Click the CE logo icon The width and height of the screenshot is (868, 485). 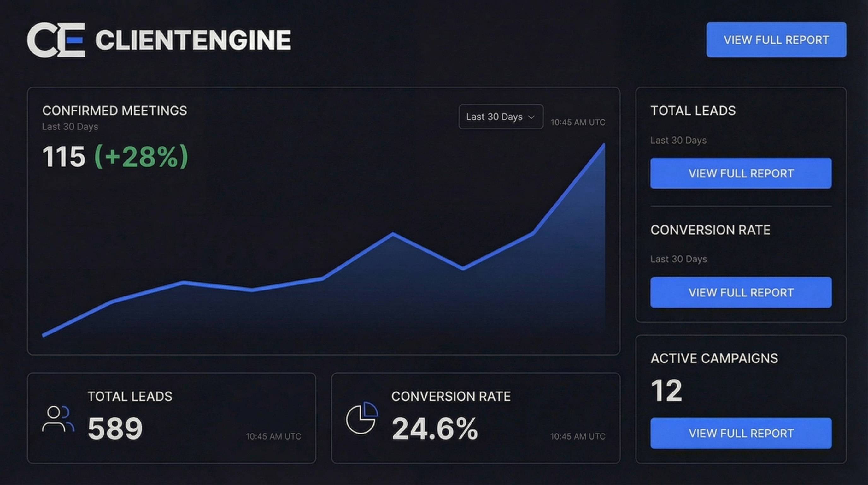(x=56, y=40)
